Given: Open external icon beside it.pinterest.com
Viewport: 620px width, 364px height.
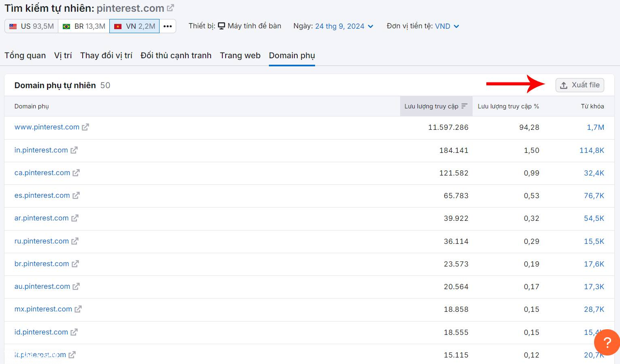Looking at the screenshot, I should (x=72, y=355).
